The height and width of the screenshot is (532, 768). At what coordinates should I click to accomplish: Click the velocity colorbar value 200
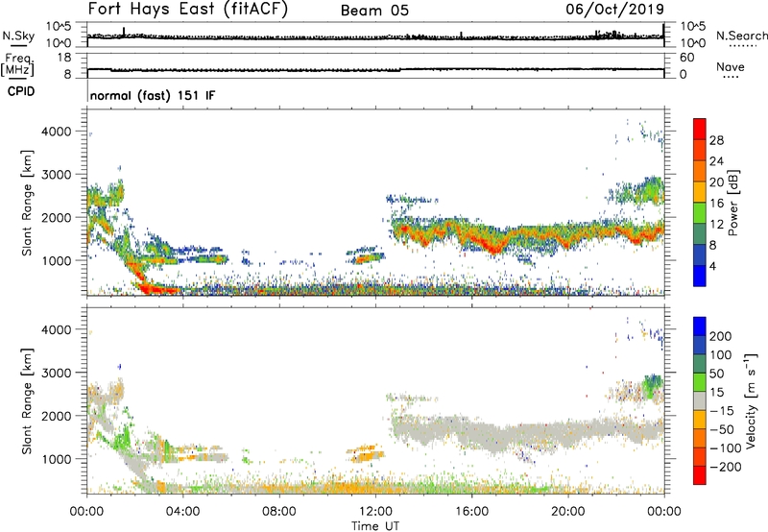721,336
